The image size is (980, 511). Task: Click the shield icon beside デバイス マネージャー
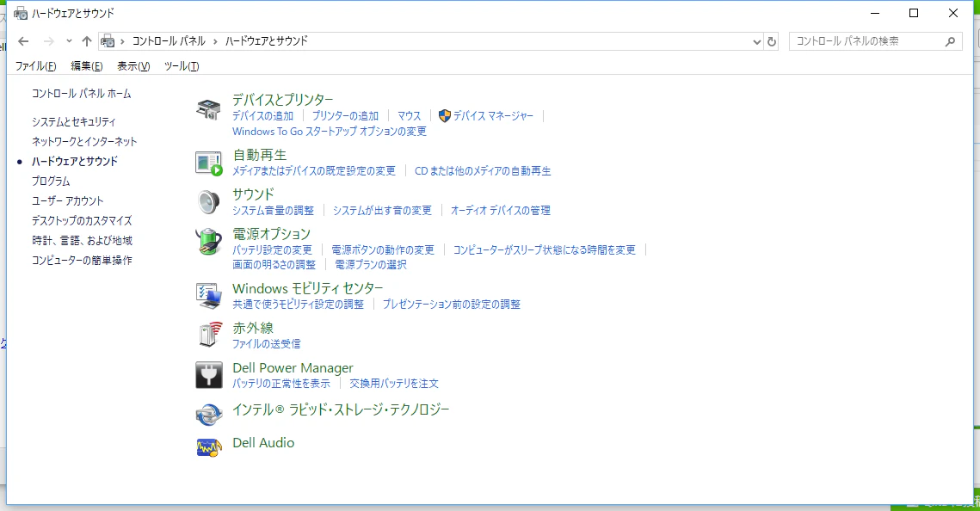[x=444, y=115]
